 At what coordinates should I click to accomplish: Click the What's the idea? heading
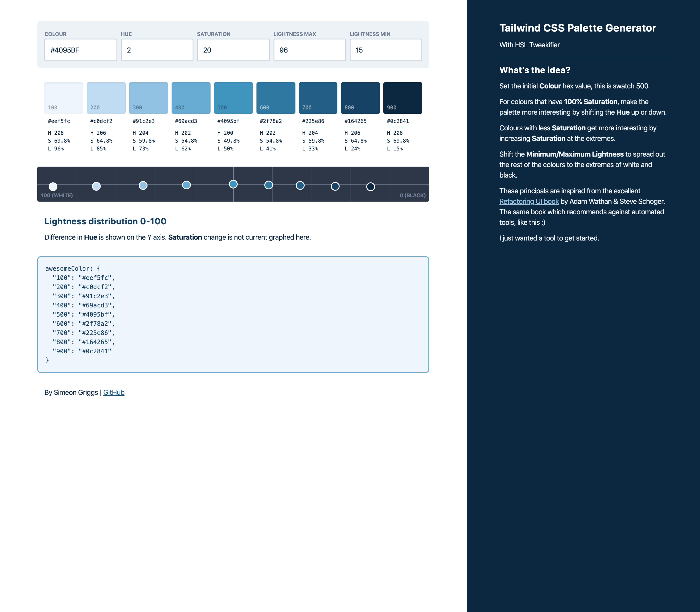[535, 70]
